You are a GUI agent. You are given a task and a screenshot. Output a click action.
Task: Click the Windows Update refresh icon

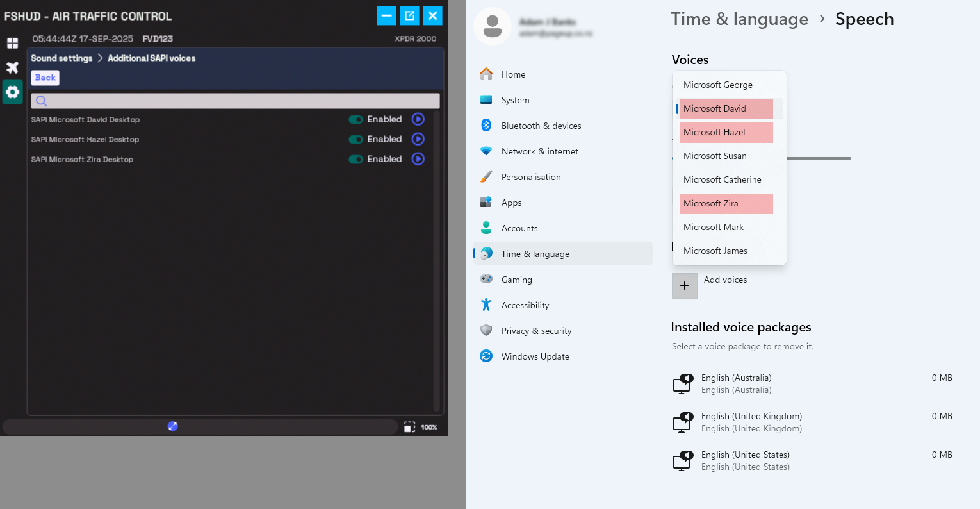pyautogui.click(x=486, y=356)
